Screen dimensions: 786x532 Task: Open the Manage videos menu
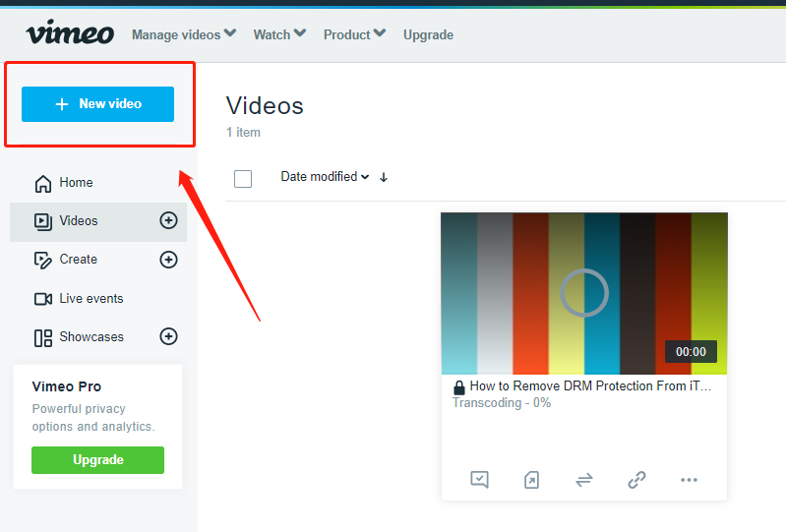tap(184, 34)
